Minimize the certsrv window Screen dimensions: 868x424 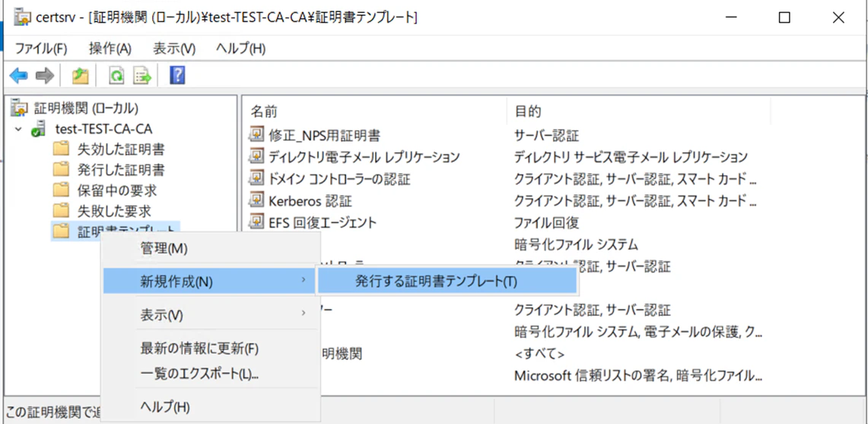point(730,18)
